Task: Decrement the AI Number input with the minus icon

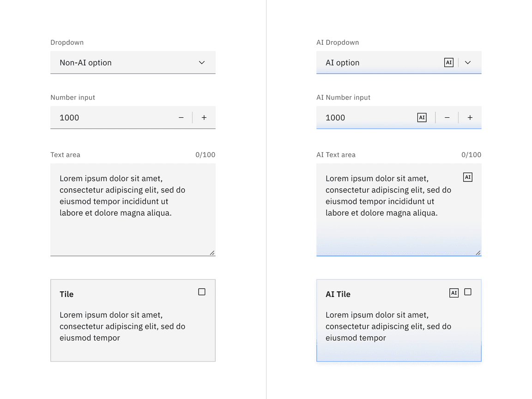Action: point(447,117)
